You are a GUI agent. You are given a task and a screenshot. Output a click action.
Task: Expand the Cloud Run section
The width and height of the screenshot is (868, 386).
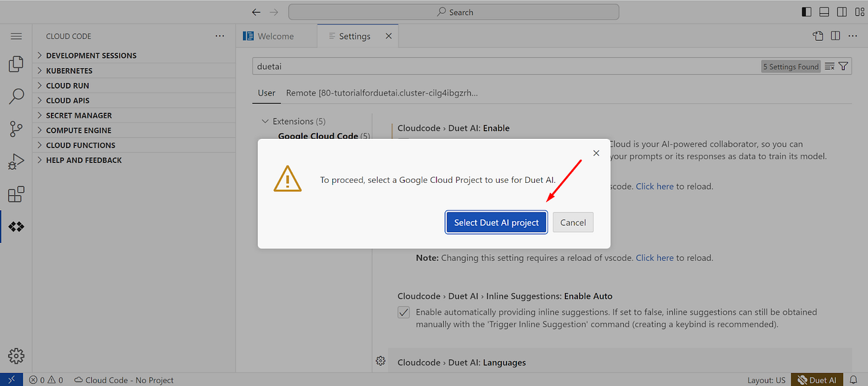click(134, 86)
